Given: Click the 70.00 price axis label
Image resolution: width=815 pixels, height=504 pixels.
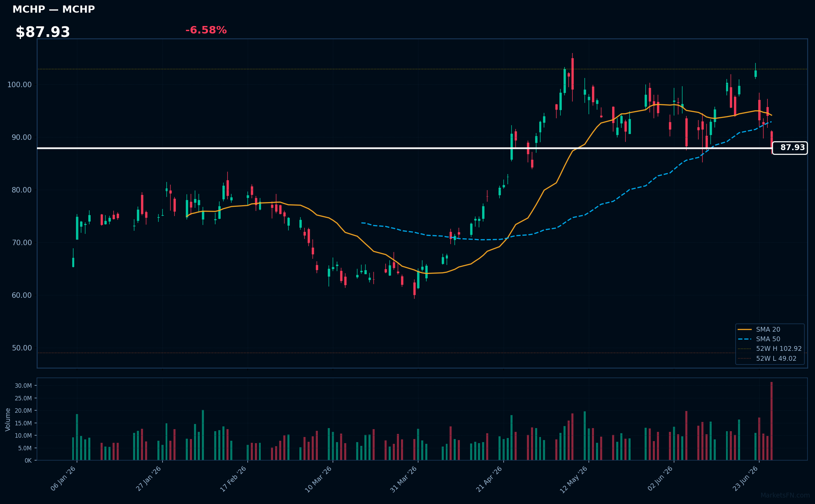Looking at the screenshot, I should coord(22,242).
